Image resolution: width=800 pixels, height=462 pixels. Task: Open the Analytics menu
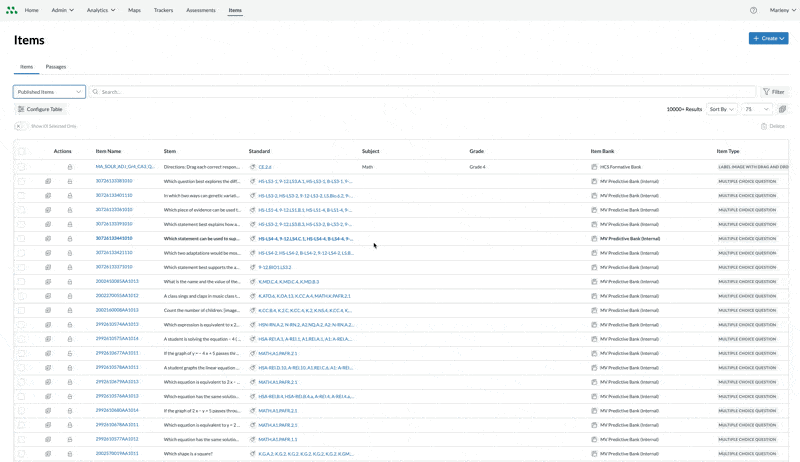click(100, 10)
